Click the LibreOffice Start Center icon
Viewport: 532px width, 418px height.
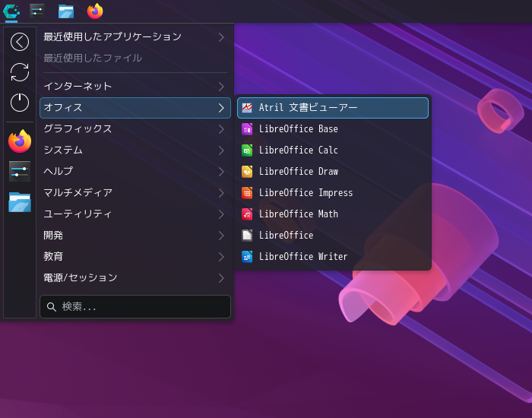[x=247, y=236]
